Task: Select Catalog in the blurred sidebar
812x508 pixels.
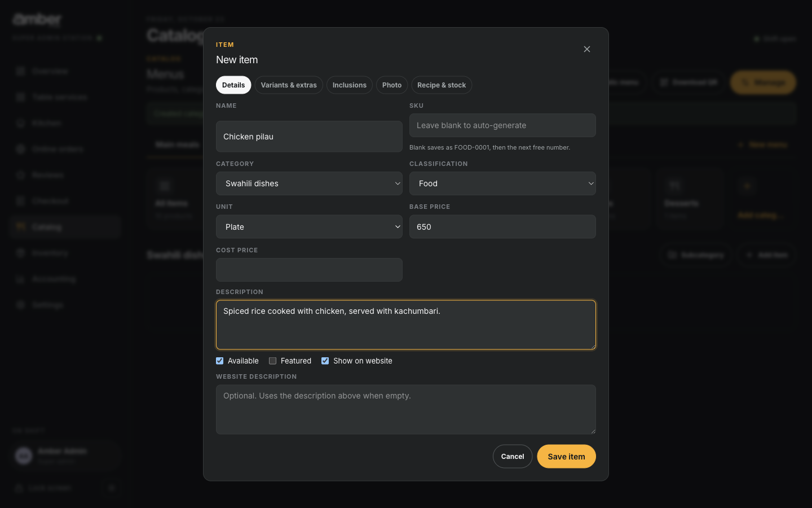Action: point(65,227)
